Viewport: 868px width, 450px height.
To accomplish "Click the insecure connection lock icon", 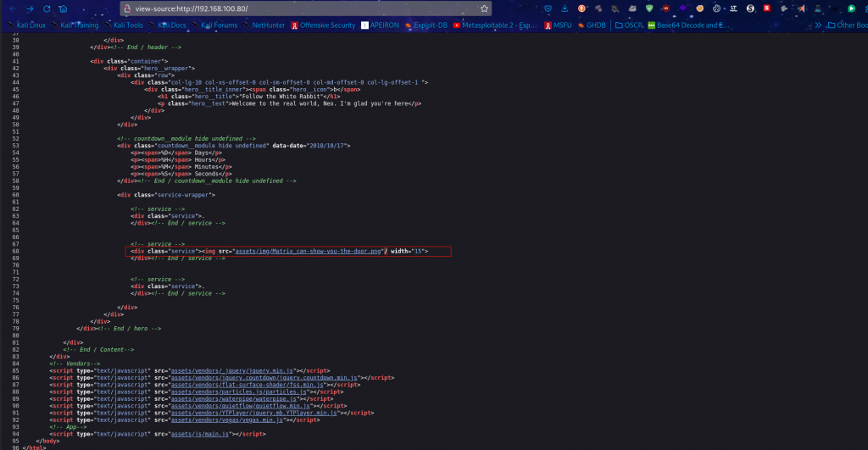I will pyautogui.click(x=127, y=8).
